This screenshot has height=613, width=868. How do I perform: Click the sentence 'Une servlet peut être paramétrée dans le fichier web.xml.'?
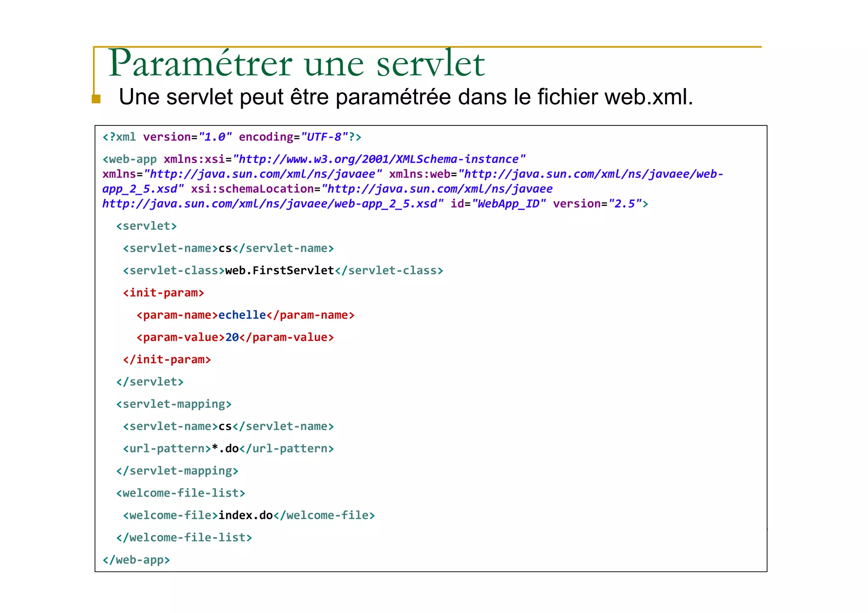pos(406,97)
